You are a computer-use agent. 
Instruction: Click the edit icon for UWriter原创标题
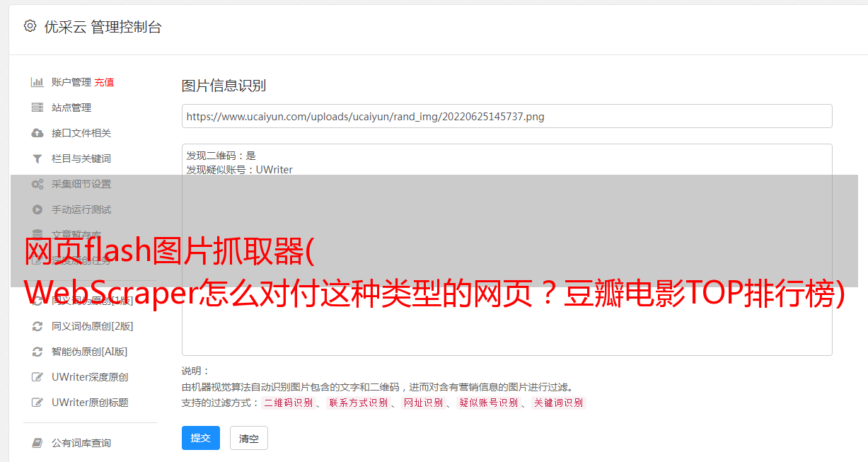pyautogui.click(x=37, y=403)
